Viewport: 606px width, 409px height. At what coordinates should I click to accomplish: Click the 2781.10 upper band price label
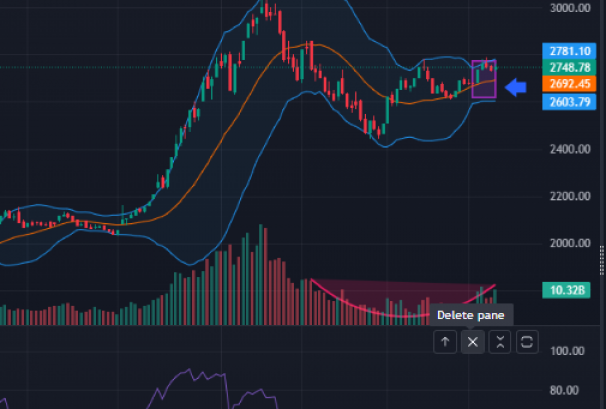(564, 50)
